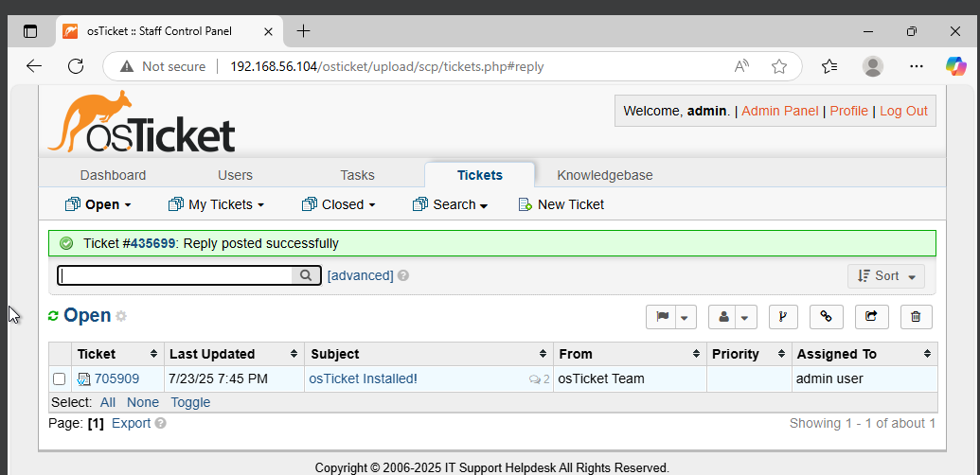Click Toggle selection link
Screen dimensions: 980x475
[190, 402]
